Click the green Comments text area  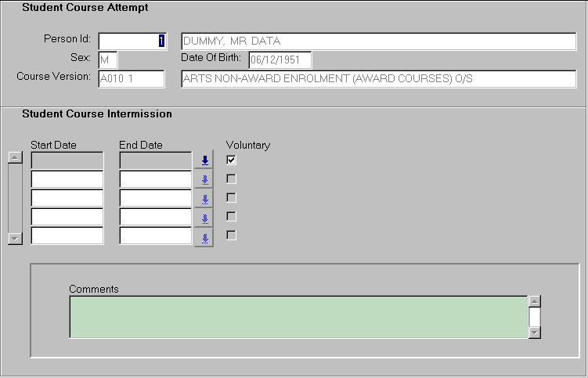point(298,317)
